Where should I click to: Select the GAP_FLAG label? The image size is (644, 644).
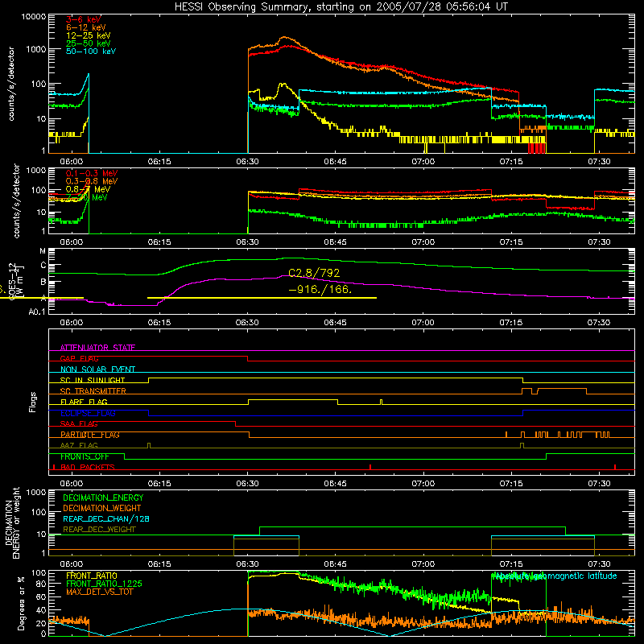click(x=79, y=358)
